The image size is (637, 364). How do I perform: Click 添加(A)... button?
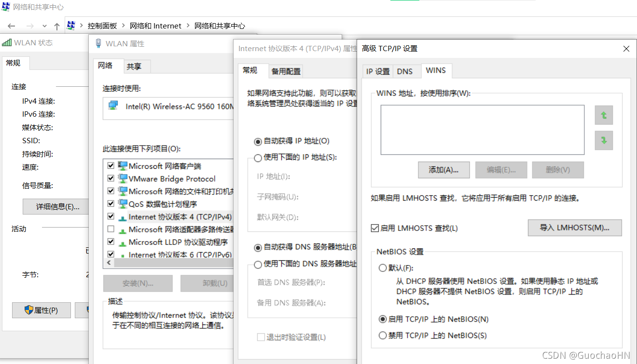[444, 170]
